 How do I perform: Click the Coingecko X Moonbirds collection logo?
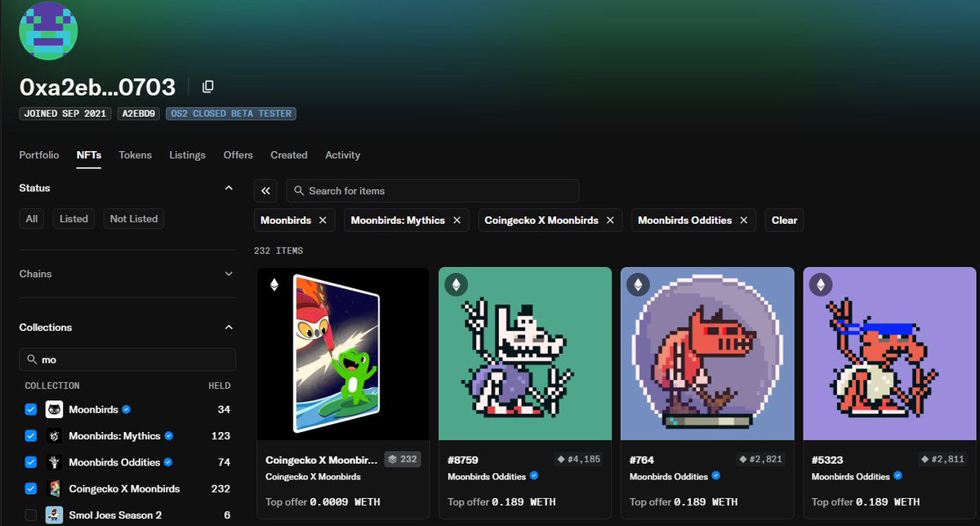coord(55,488)
